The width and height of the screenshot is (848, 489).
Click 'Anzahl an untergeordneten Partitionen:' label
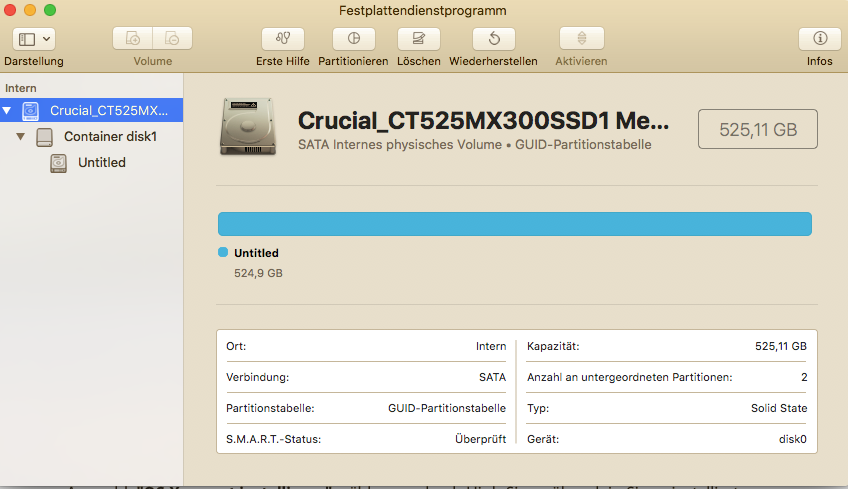pyautogui.click(x=630, y=377)
